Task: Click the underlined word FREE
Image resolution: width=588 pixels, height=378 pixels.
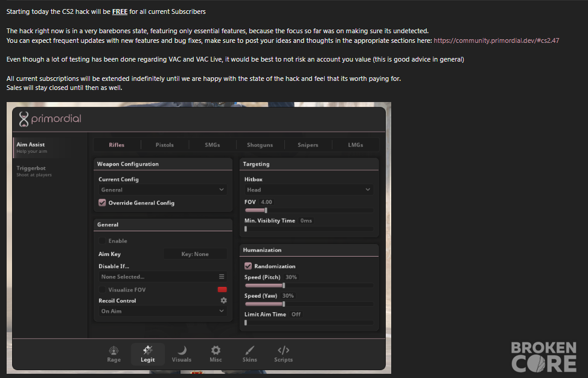Action: (x=120, y=11)
